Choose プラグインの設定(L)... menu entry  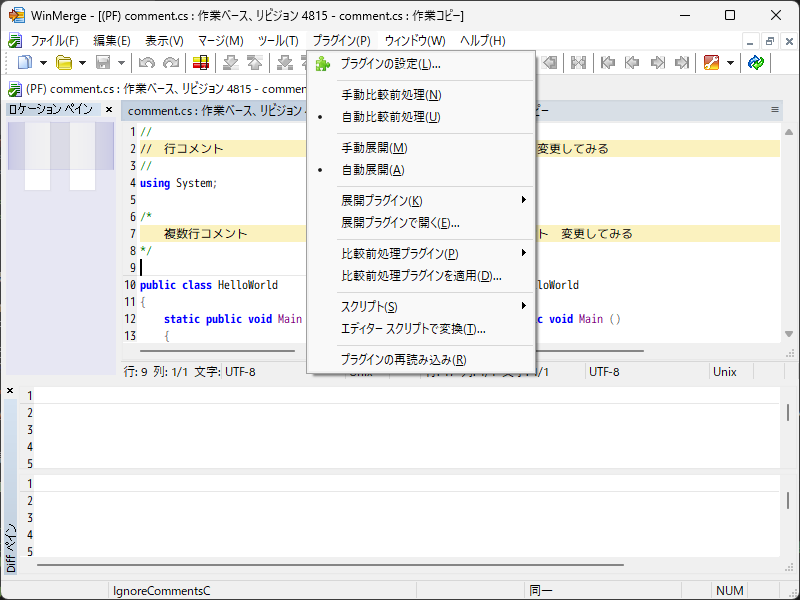[421, 64]
